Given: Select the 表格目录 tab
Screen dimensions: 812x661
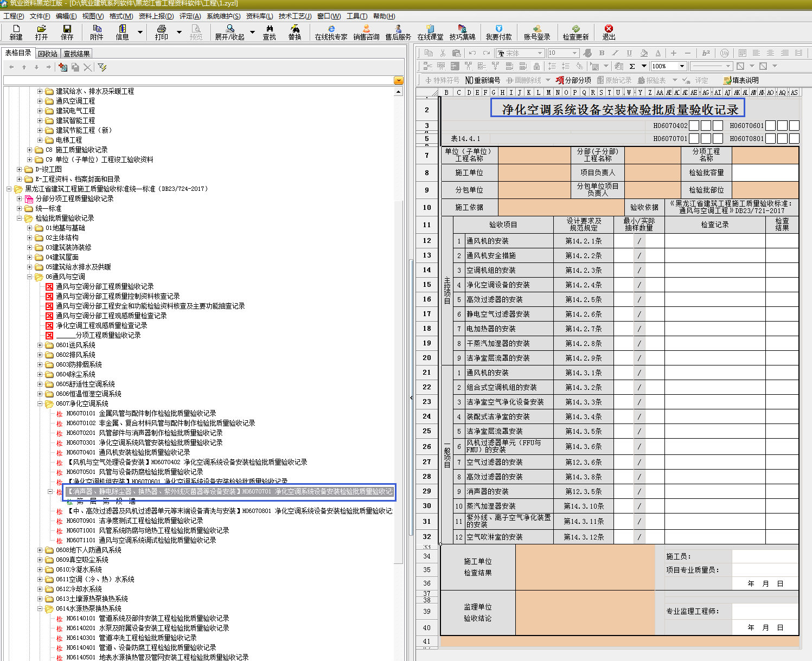Looking at the screenshot, I should click(18, 53).
